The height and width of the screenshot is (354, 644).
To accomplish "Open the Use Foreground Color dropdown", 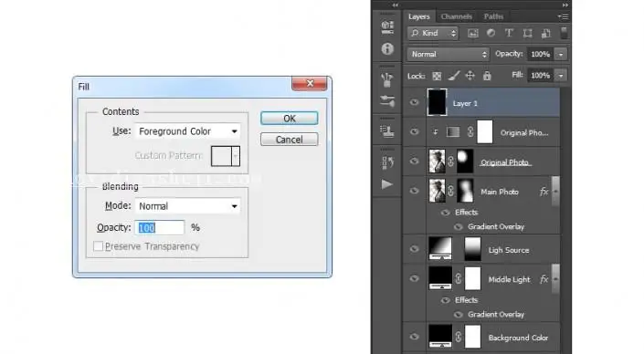I will 187,131.
